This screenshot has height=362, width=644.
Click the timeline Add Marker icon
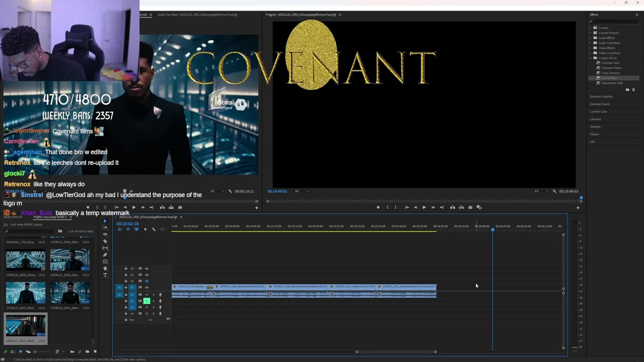coord(145,229)
